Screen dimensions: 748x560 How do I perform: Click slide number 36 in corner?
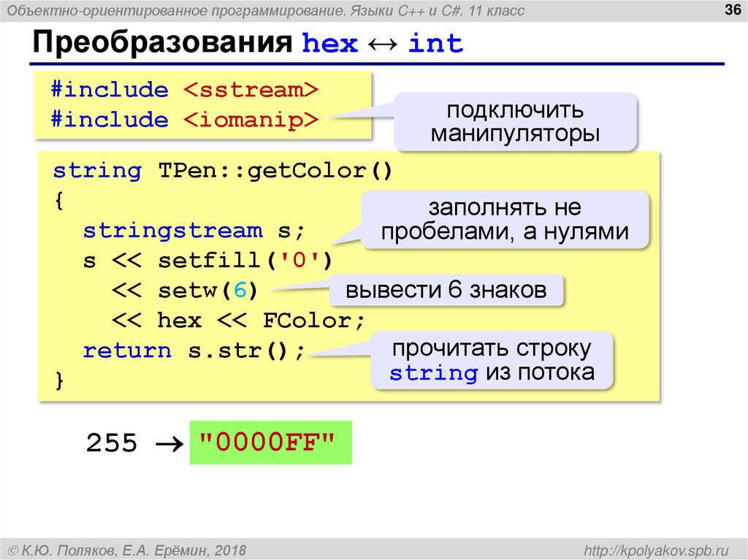pyautogui.click(x=732, y=9)
